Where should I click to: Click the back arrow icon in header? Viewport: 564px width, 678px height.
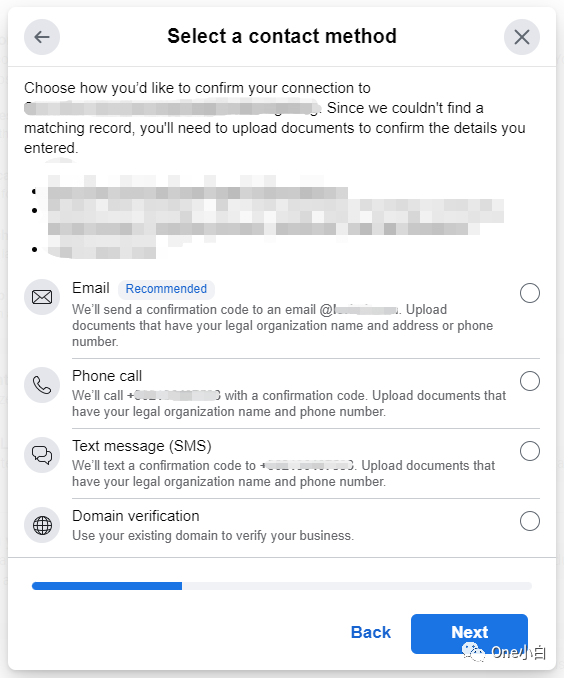point(42,37)
